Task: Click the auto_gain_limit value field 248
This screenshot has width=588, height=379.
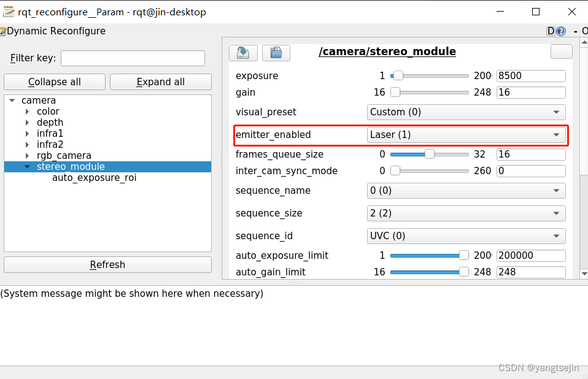Action: [531, 272]
